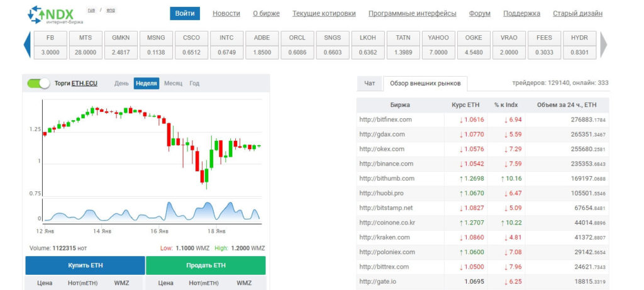Switch to the Чат tab
This screenshot has width=644, height=290.
[370, 84]
